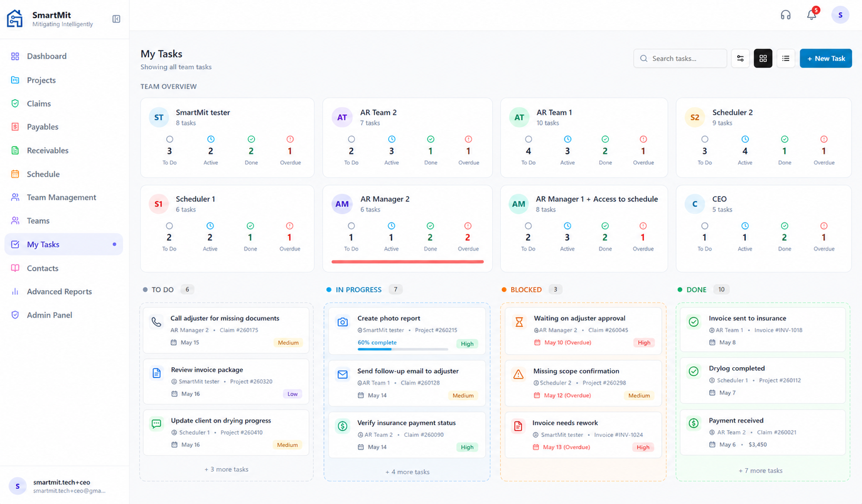Switch to list view

[786, 58]
